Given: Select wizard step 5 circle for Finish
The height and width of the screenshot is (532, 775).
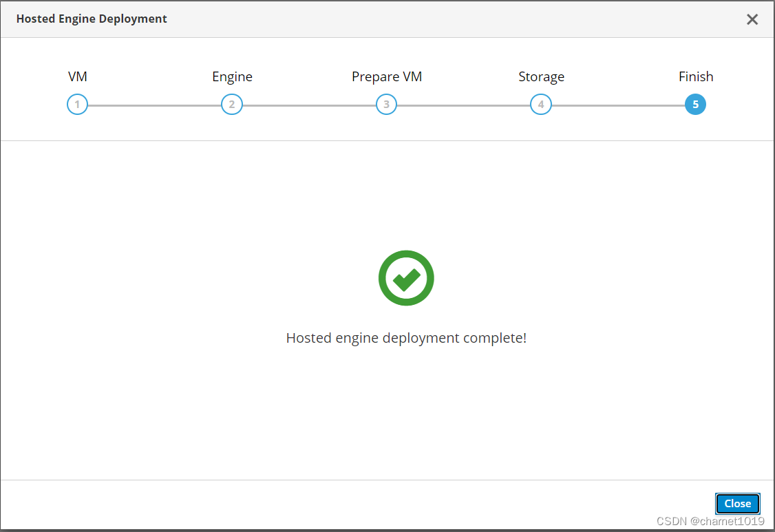Looking at the screenshot, I should point(695,105).
